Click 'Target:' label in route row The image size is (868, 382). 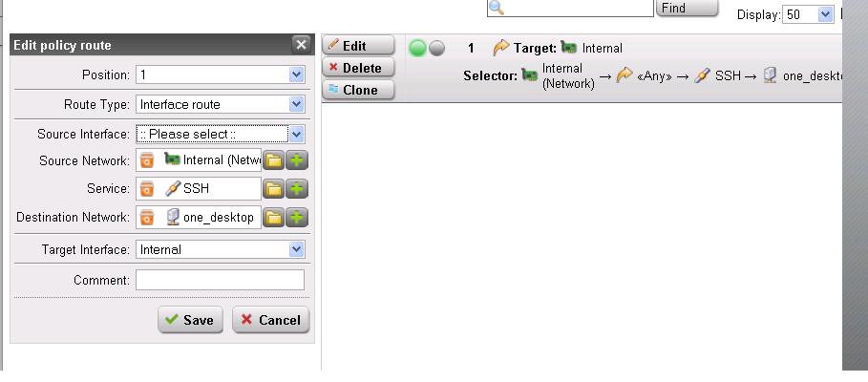(535, 48)
